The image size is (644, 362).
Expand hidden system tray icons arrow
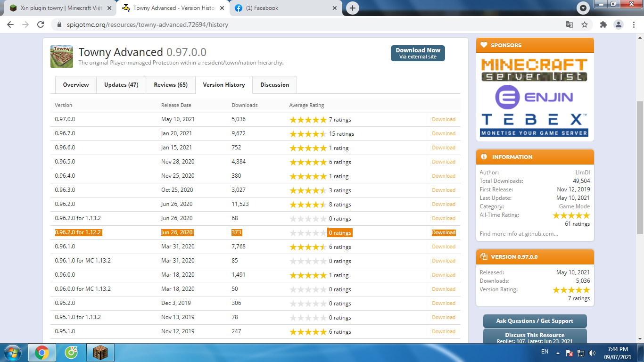pyautogui.click(x=558, y=353)
